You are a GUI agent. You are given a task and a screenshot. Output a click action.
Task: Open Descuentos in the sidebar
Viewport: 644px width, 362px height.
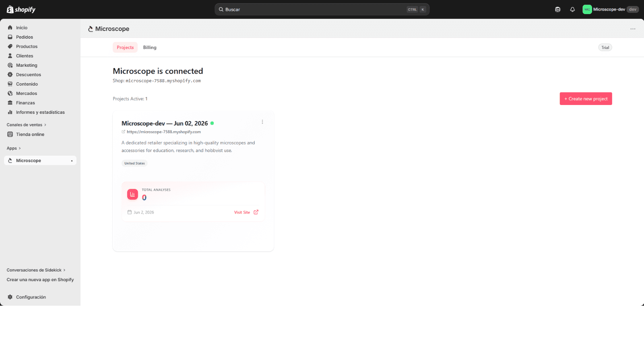click(40, 75)
